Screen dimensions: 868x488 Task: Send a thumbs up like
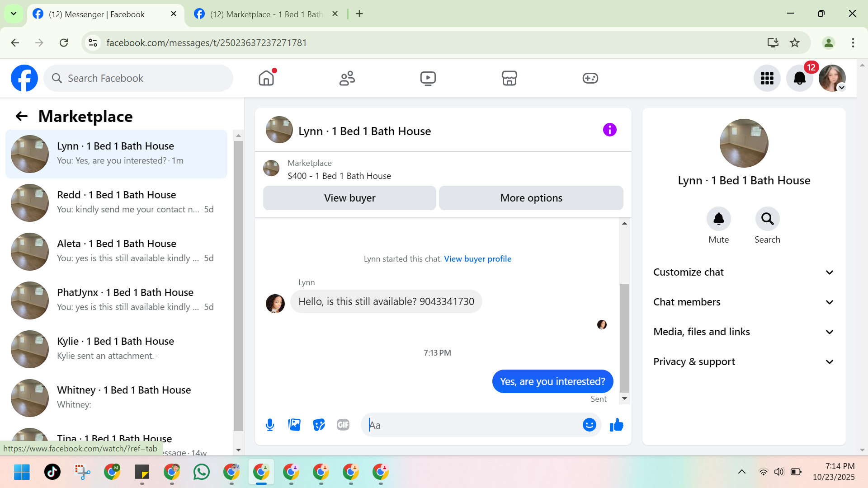(x=616, y=425)
